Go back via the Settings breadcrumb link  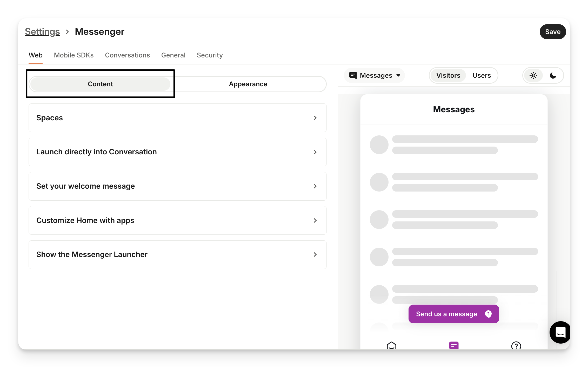pyautogui.click(x=42, y=32)
